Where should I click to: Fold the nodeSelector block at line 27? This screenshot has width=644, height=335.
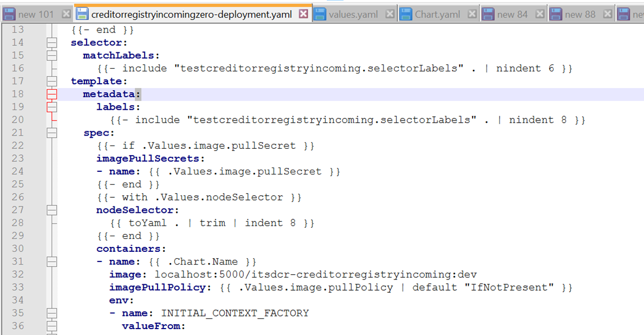(x=51, y=210)
